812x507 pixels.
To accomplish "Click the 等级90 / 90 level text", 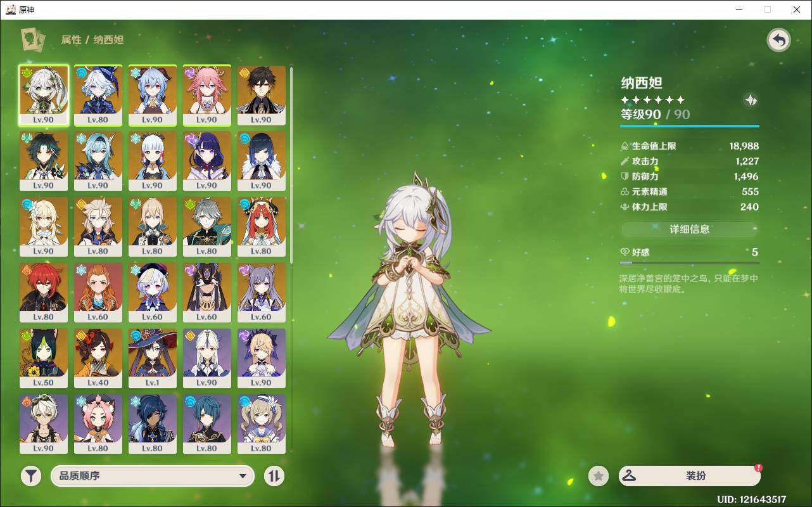I will 656,114.
